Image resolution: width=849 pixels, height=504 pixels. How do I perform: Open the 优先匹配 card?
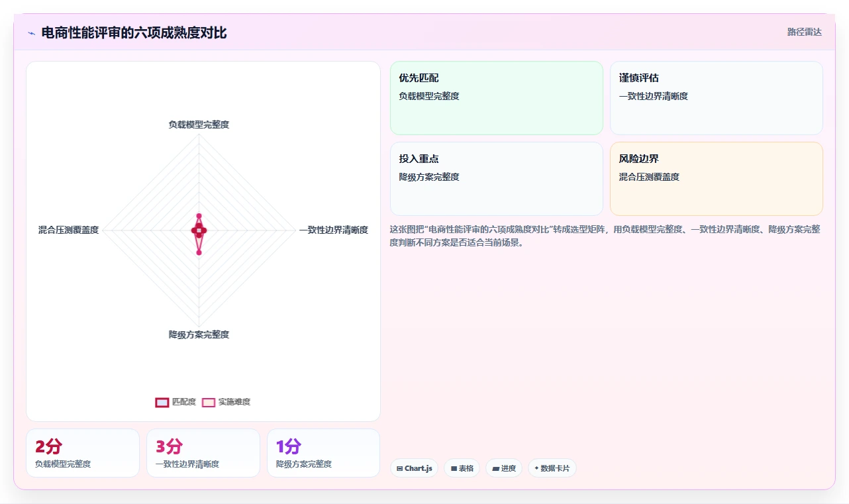[x=497, y=98]
